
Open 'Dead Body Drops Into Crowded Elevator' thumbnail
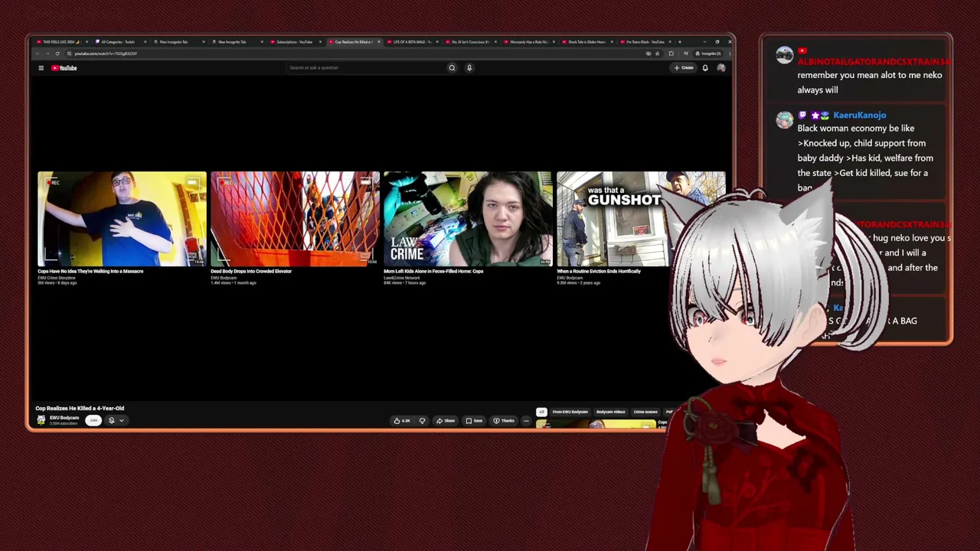295,219
